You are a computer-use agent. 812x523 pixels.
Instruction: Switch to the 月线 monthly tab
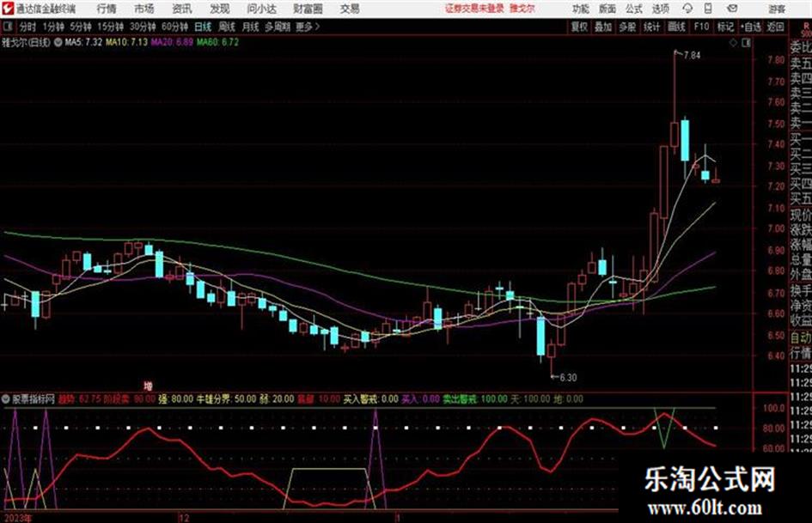click(x=251, y=27)
